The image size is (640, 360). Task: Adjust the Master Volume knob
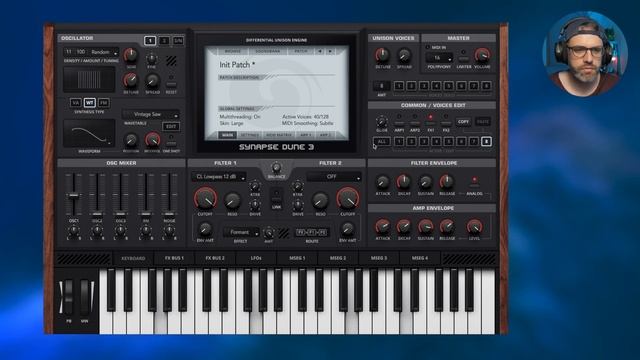(x=482, y=55)
